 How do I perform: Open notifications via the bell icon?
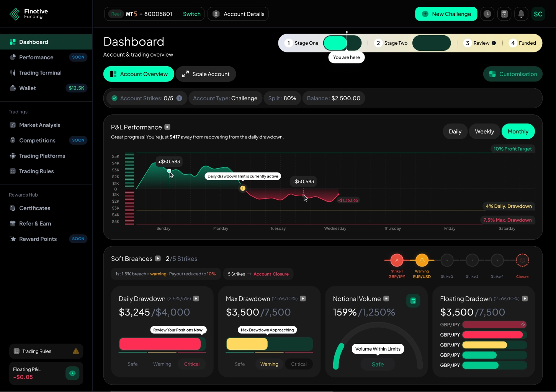(x=521, y=14)
